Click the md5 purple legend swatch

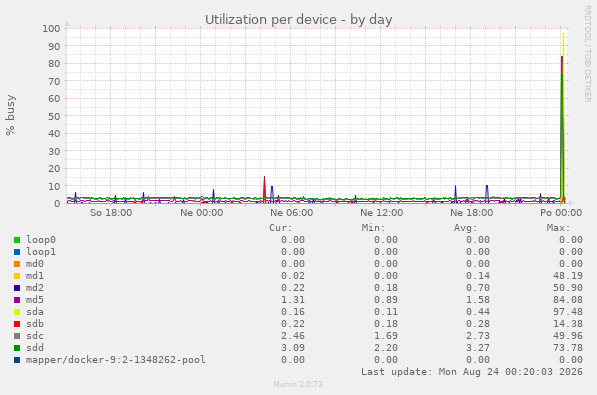coord(17,300)
